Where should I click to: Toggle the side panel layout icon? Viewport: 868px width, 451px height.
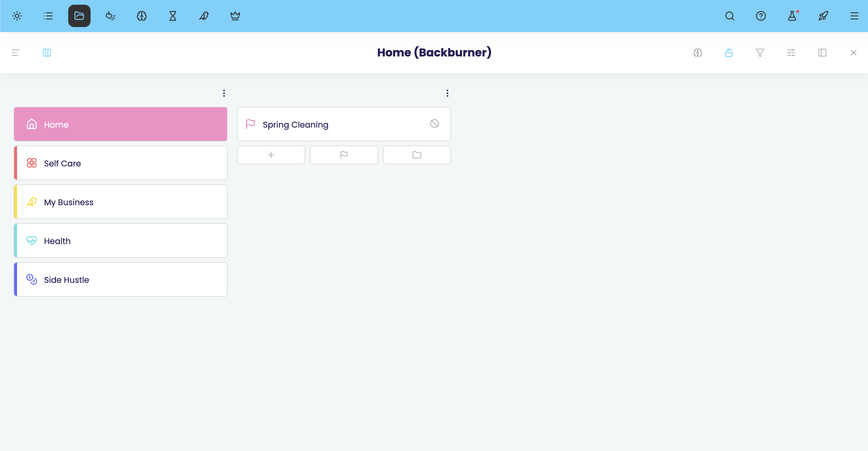point(822,53)
